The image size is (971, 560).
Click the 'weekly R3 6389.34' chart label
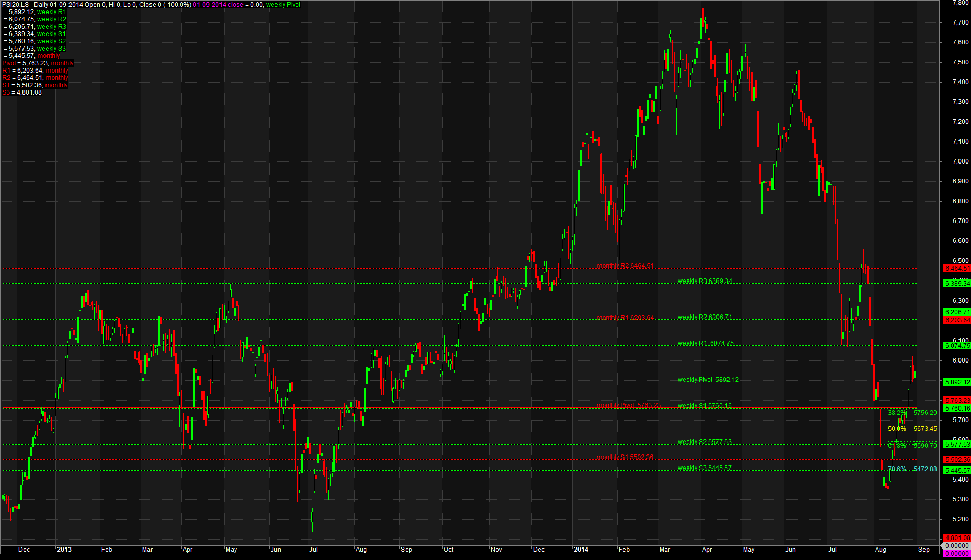[704, 281]
